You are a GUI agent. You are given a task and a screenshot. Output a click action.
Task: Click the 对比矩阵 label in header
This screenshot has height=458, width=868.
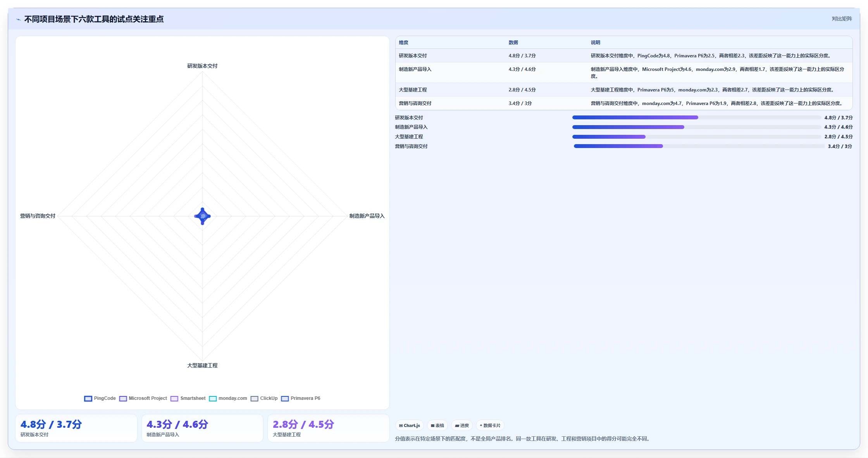tap(842, 19)
